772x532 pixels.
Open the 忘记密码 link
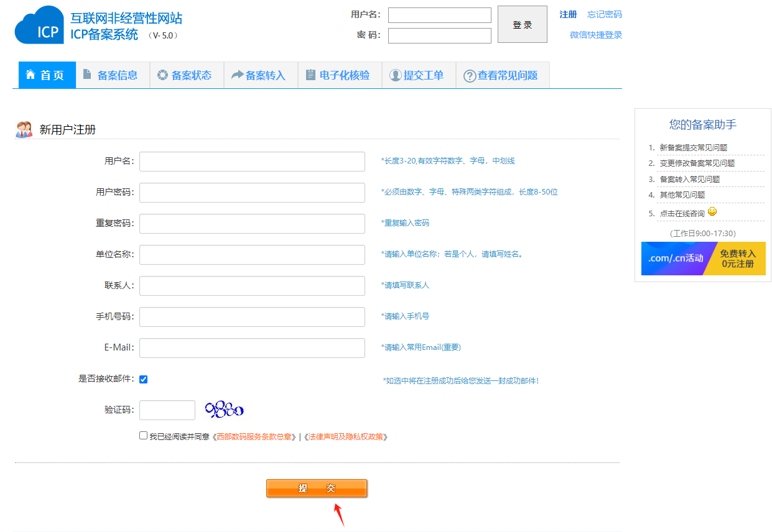(x=604, y=14)
